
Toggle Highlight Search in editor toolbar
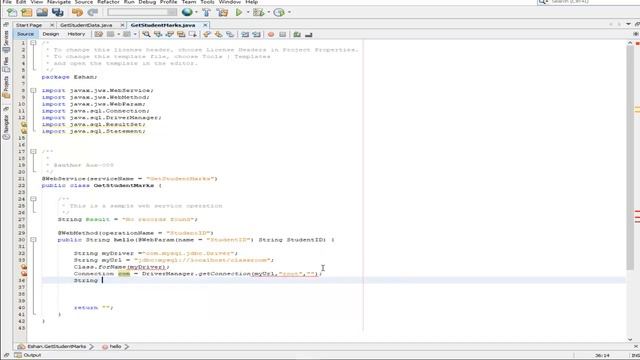[181, 35]
